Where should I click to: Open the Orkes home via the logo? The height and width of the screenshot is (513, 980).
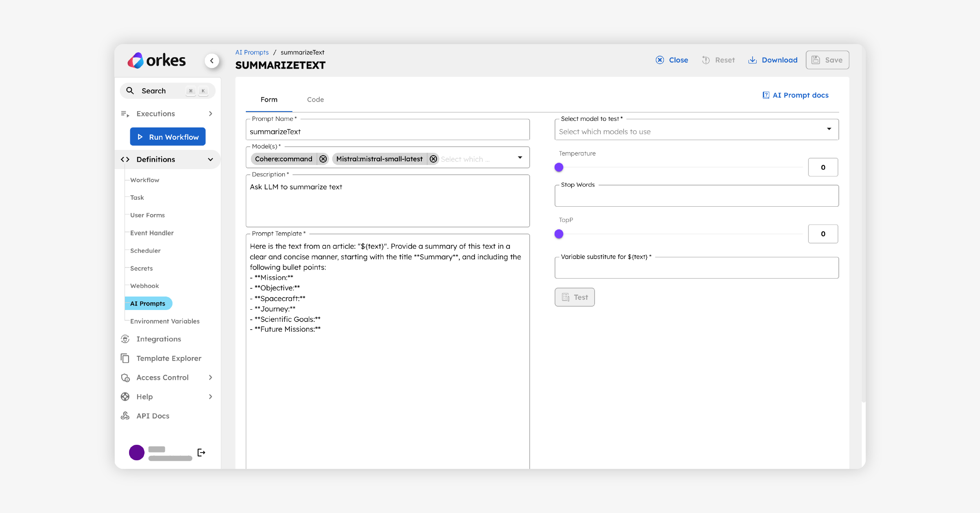coord(156,60)
